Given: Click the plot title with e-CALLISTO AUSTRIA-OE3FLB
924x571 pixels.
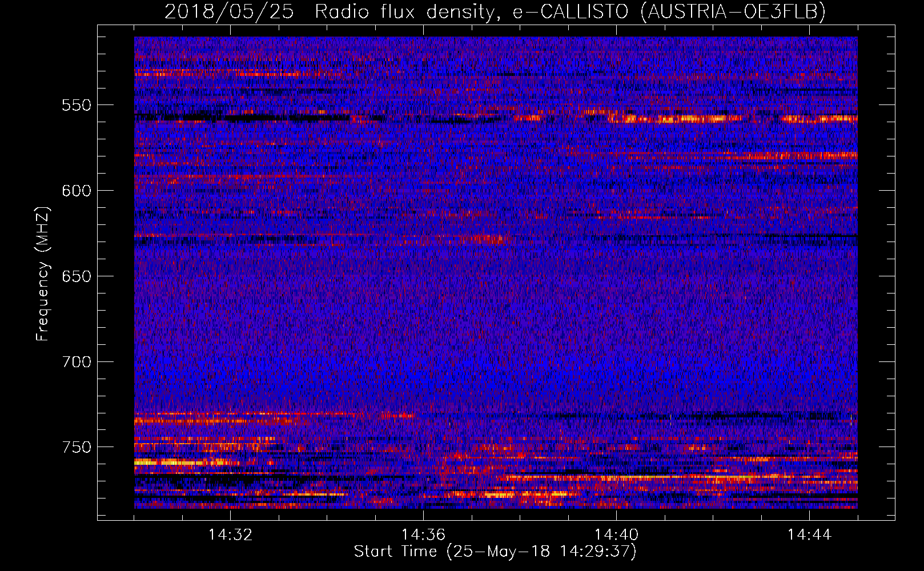Looking at the screenshot, I should tap(495, 12).
